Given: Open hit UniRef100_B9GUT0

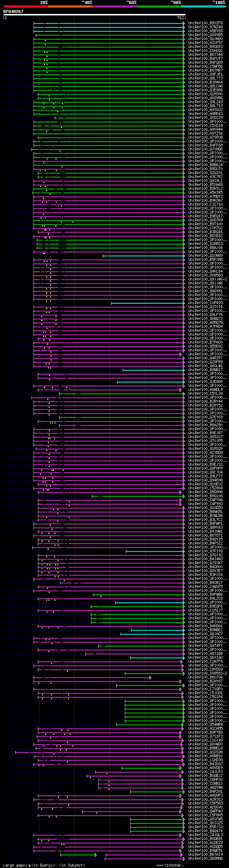Looking at the screenshot, I should click(x=205, y=169).
